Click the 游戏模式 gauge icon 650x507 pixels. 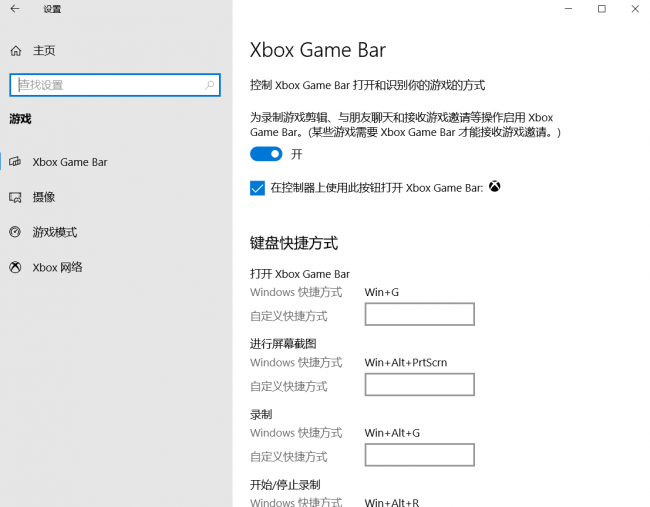[x=15, y=232]
